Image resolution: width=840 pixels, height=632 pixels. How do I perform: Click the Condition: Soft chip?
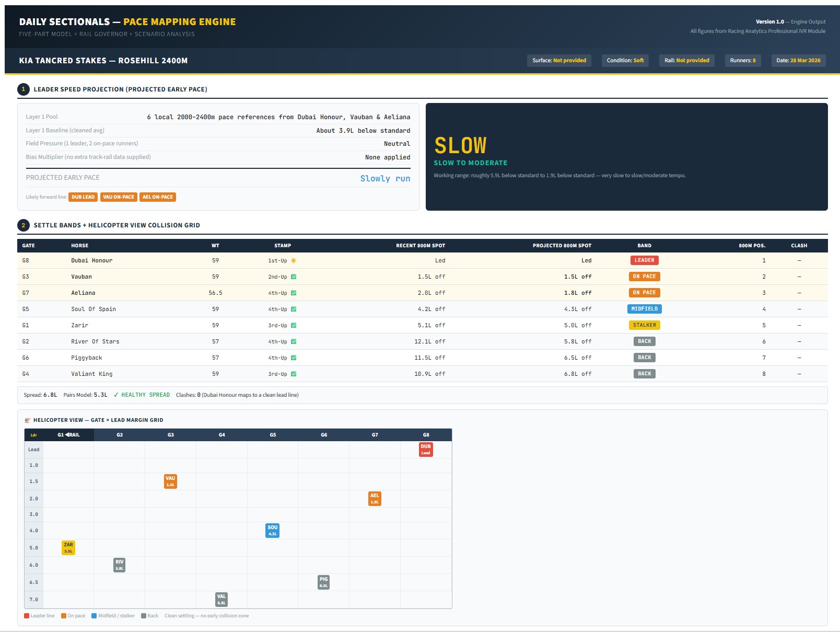click(x=625, y=61)
